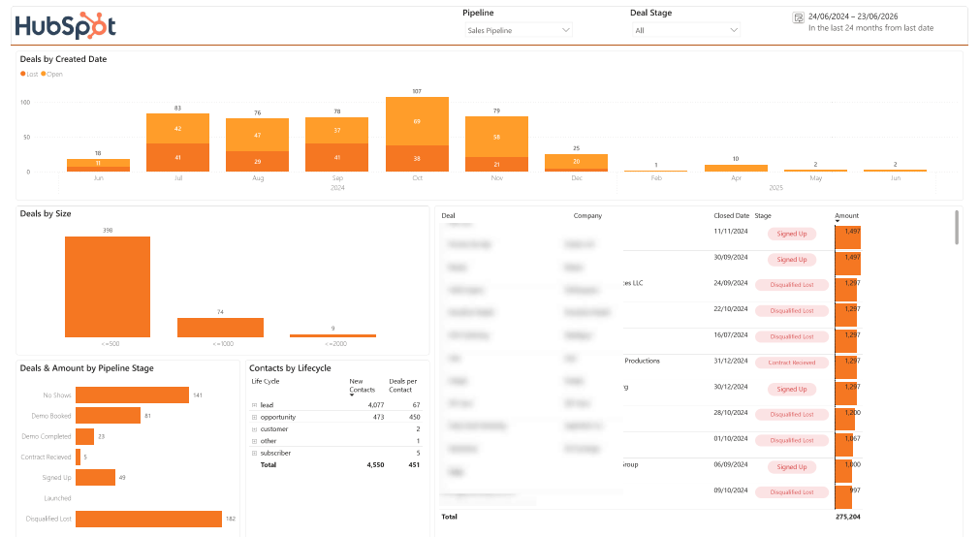
Task: Click sort arrow under New Contacts header
Action: [352, 395]
